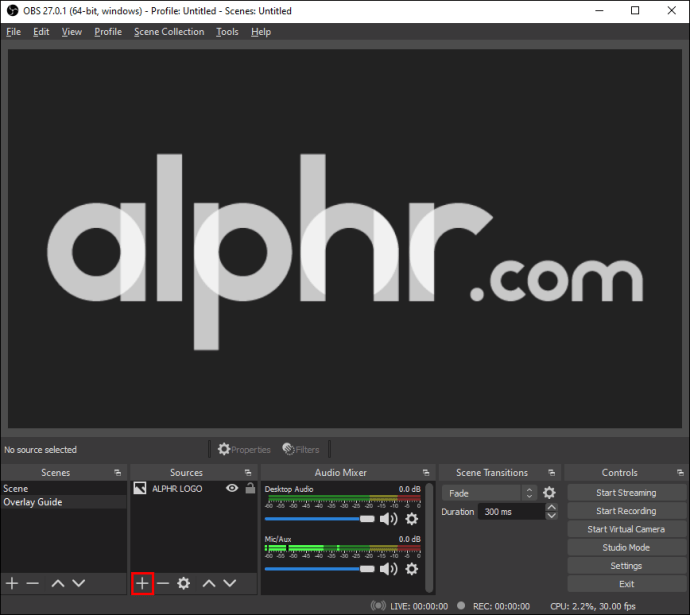
Task: Pop out the Audio Mixer dock
Action: coord(426,472)
